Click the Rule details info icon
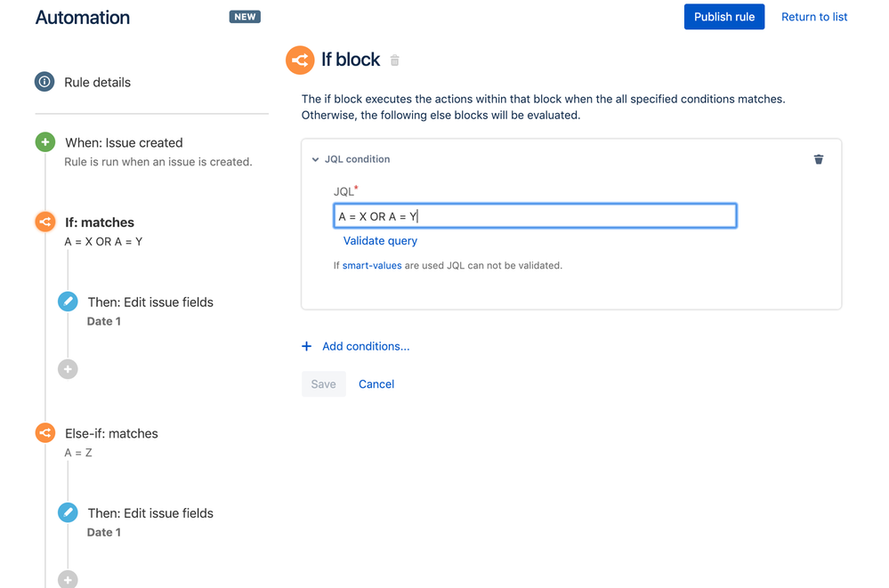 [x=44, y=82]
